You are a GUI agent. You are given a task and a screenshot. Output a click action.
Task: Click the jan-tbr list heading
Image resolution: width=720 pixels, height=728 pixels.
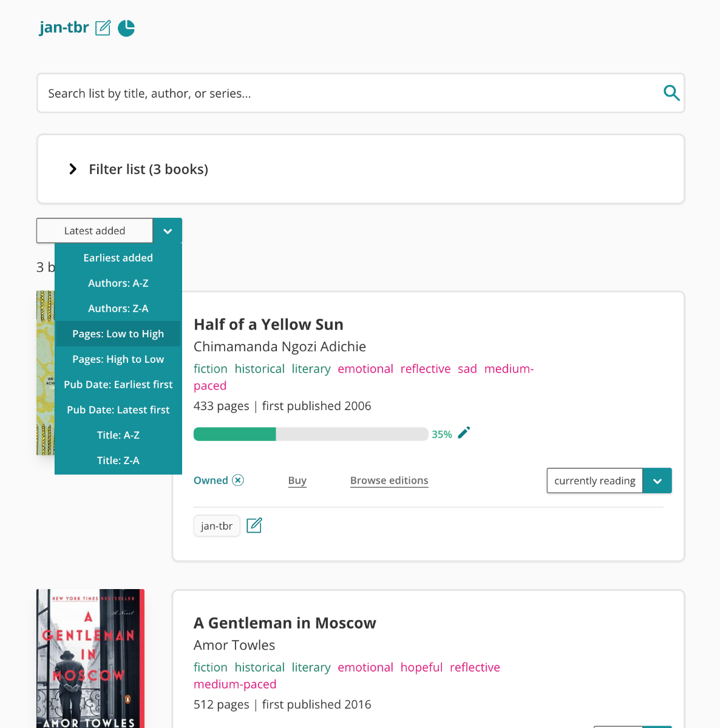(64, 28)
